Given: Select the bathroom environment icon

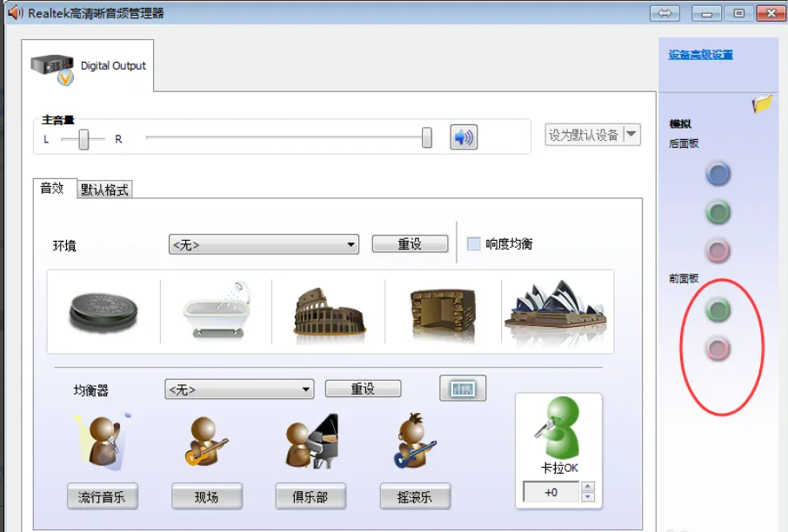Looking at the screenshot, I should pyautogui.click(x=217, y=309).
